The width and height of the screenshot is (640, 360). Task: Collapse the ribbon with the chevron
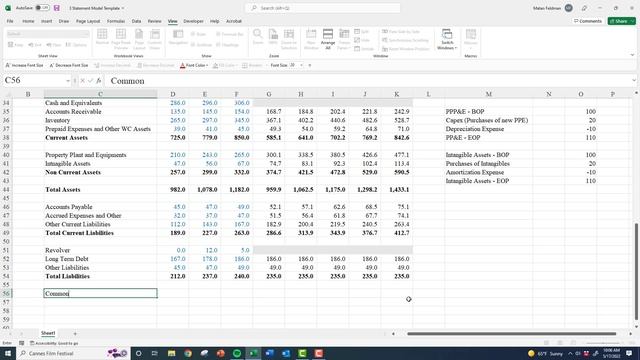(632, 55)
